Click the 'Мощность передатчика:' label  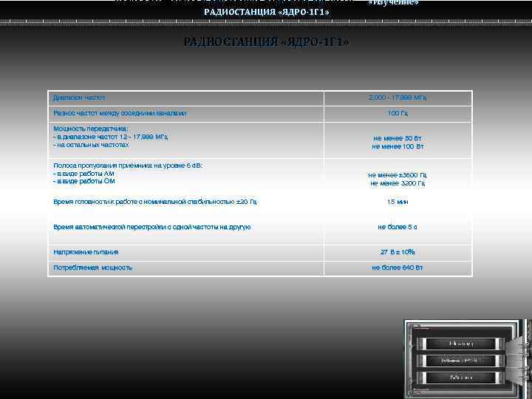point(91,129)
